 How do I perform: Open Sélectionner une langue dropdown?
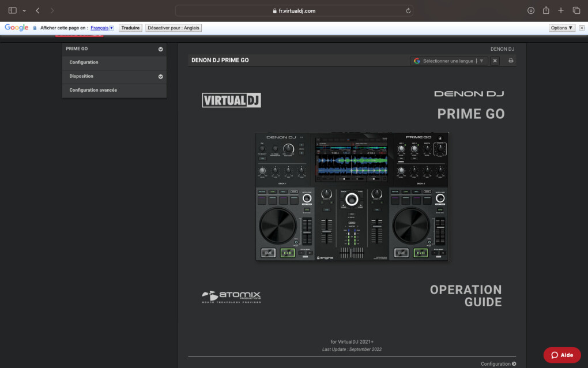coord(449,61)
